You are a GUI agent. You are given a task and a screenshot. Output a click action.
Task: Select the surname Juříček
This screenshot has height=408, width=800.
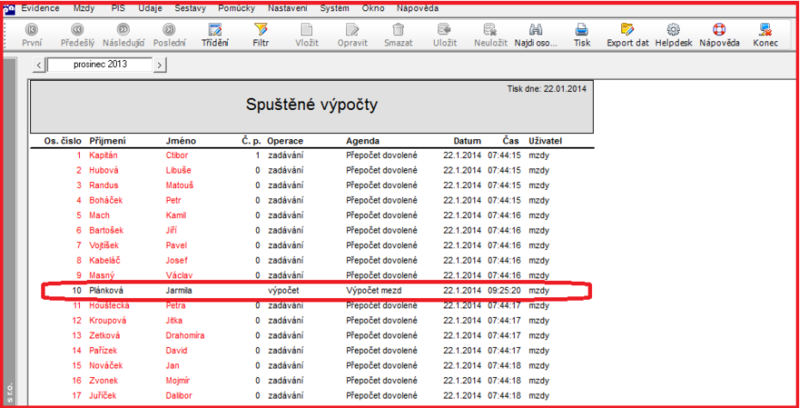[104, 396]
